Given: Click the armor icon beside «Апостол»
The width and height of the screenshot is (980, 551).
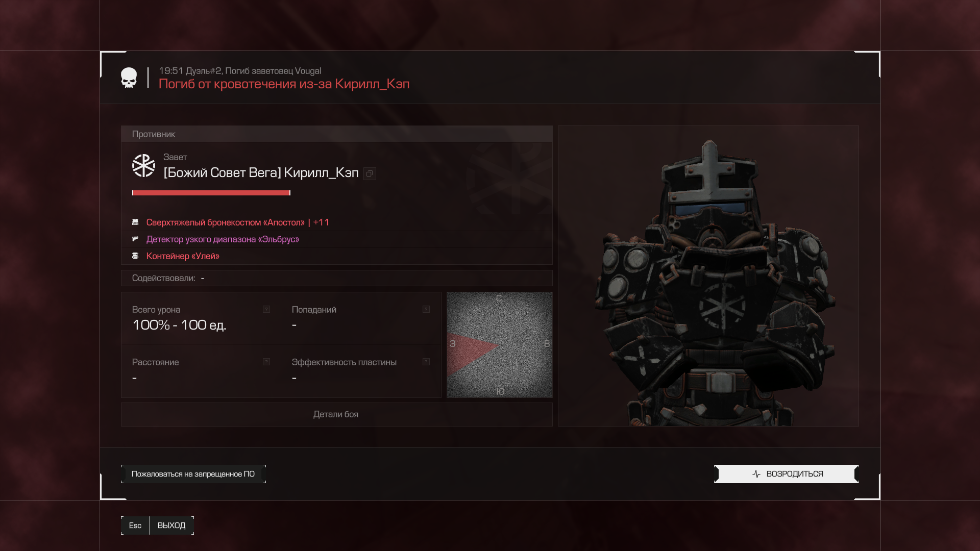Looking at the screenshot, I should point(135,222).
